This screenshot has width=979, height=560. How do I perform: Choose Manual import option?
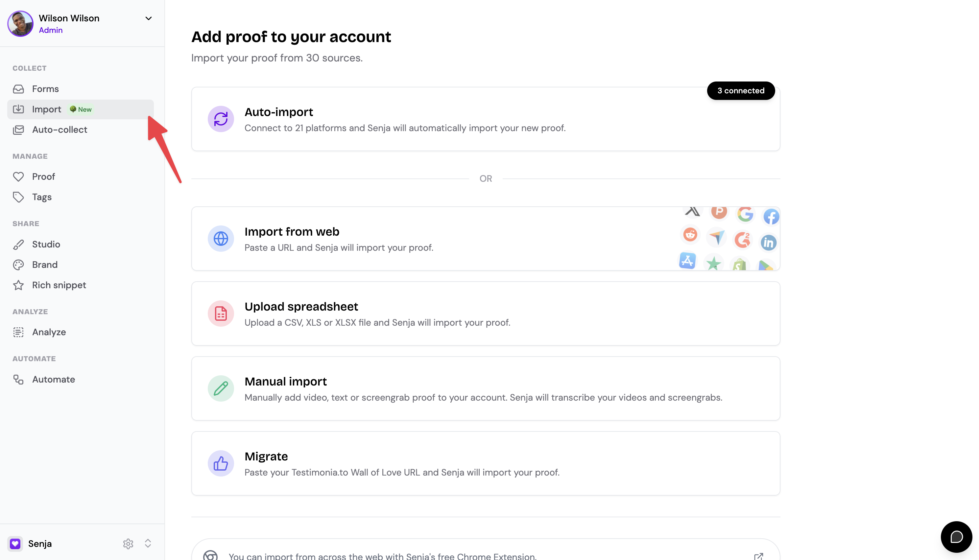point(486,388)
